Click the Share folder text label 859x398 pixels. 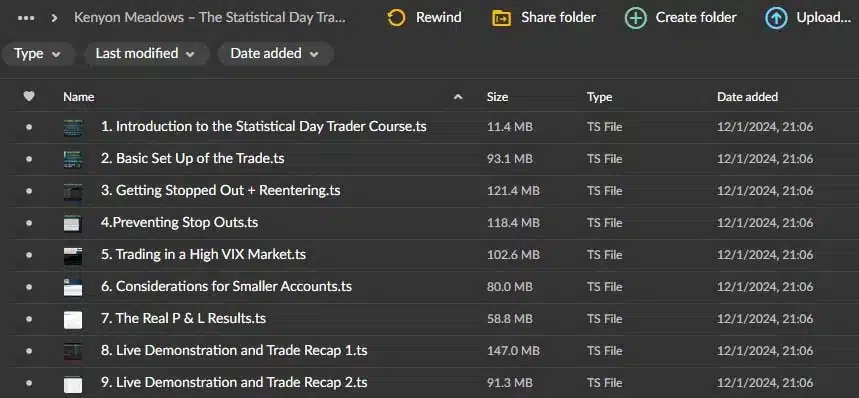(x=558, y=18)
